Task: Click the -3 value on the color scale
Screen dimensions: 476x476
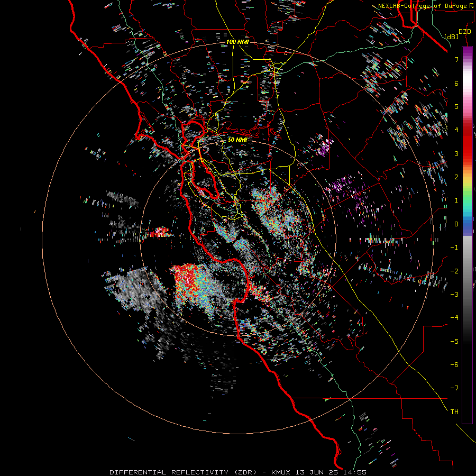Action: pyautogui.click(x=454, y=294)
